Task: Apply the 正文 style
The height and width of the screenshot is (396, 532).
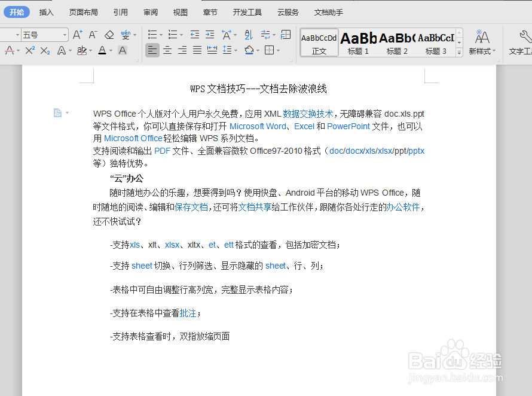Action: coord(319,43)
